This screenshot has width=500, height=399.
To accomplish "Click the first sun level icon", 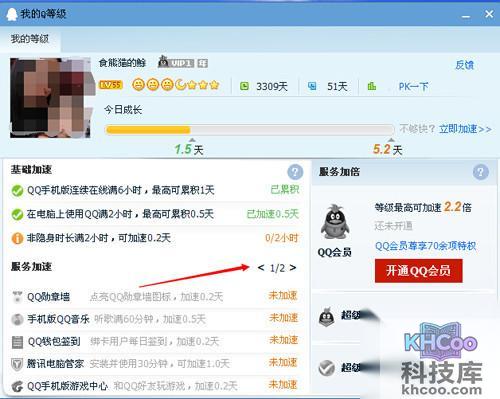I will pyautogui.click(x=138, y=85).
